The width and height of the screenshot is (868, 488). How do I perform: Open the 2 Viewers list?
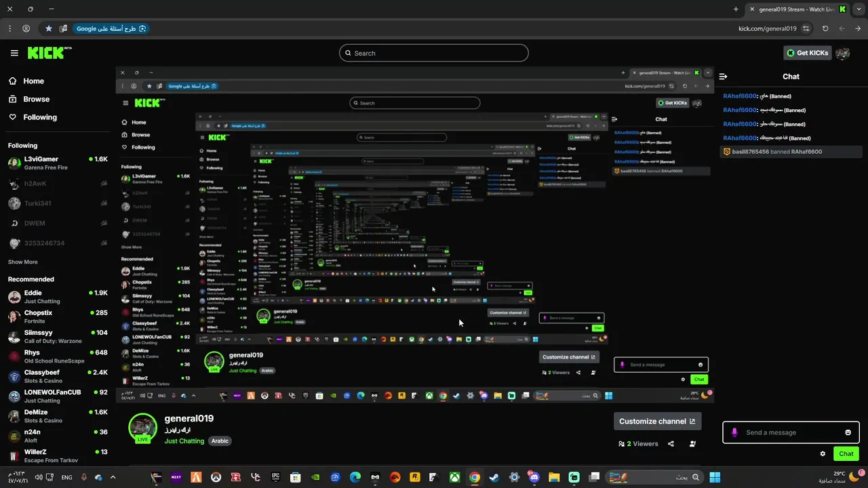(x=638, y=444)
